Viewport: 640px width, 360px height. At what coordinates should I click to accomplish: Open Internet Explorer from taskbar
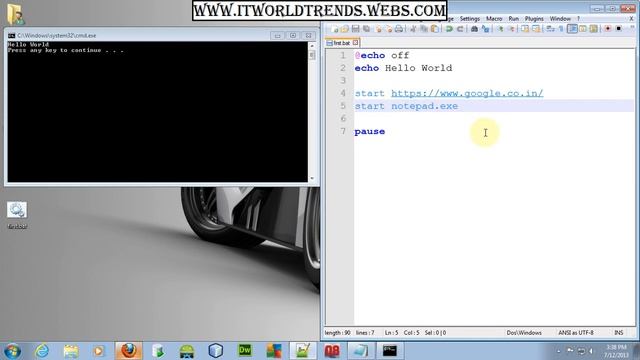[x=42, y=351]
